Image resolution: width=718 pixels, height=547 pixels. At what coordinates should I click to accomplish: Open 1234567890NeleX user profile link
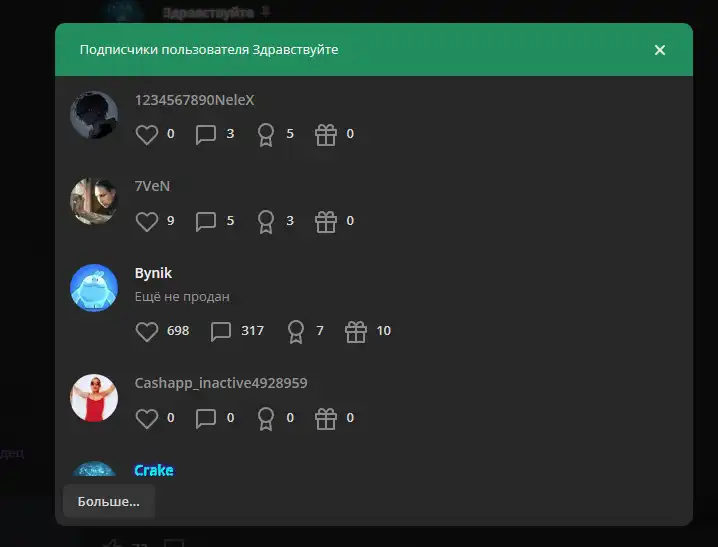pos(194,100)
